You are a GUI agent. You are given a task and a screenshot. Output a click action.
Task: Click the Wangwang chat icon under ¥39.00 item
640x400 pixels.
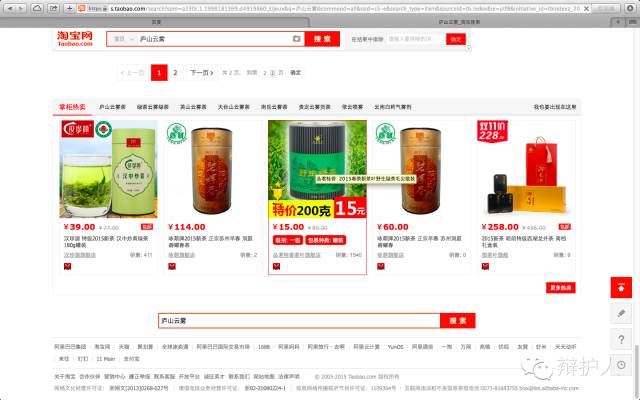point(67,267)
